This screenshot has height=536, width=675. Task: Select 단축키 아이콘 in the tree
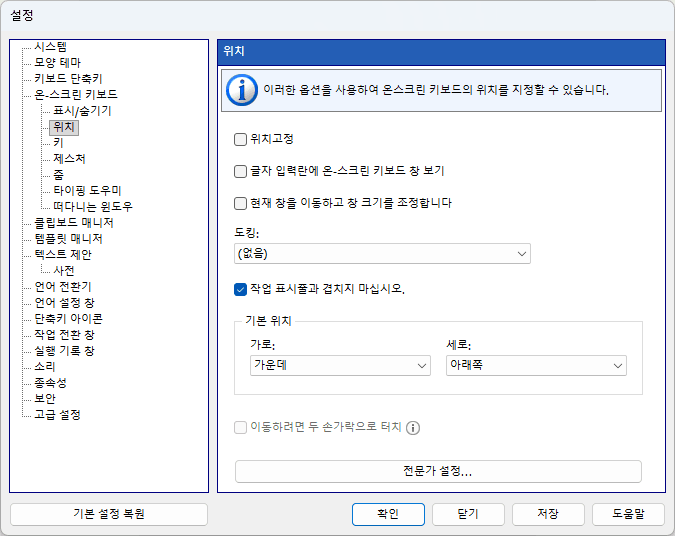click(68, 319)
